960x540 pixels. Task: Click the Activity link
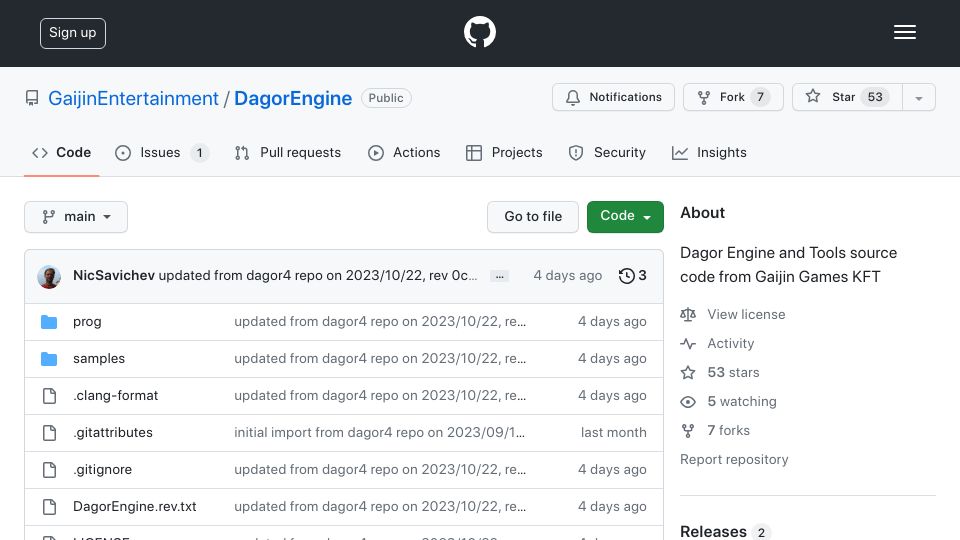730,343
